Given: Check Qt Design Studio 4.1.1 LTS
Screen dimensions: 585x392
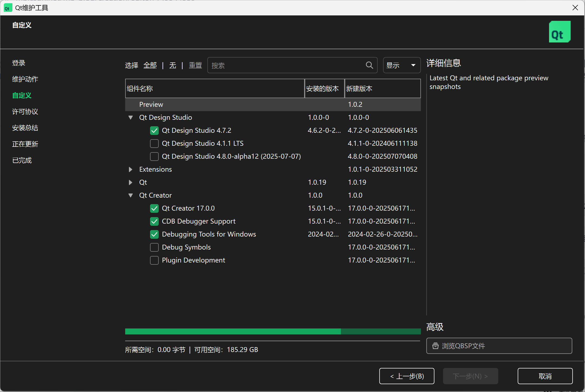Looking at the screenshot, I should 154,144.
